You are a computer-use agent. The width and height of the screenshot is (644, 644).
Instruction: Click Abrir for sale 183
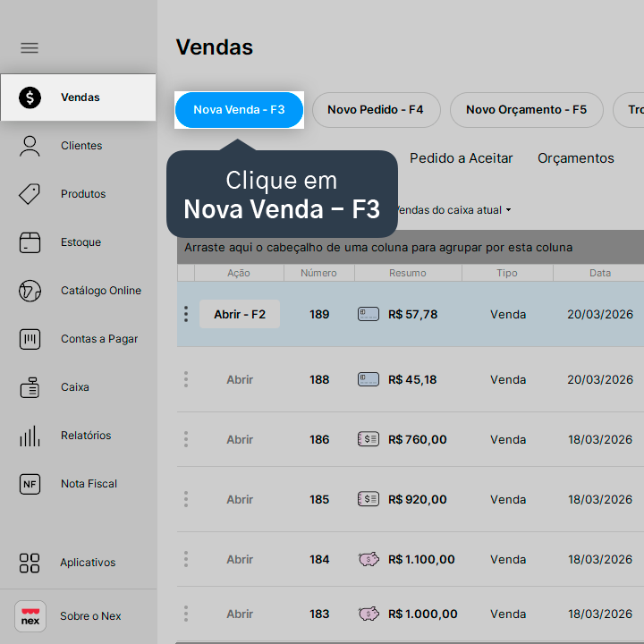click(x=240, y=614)
